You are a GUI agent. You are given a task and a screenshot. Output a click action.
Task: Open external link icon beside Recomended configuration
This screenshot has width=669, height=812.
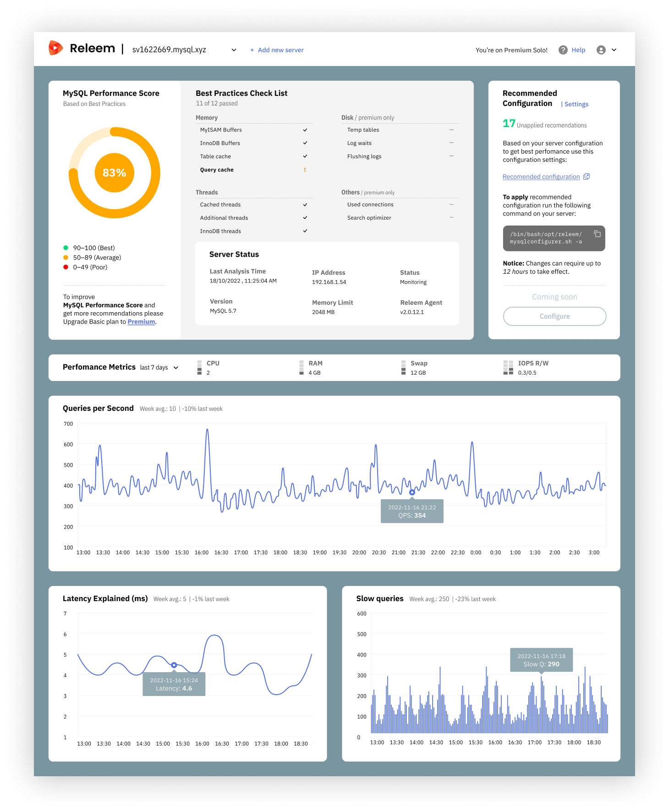587,177
